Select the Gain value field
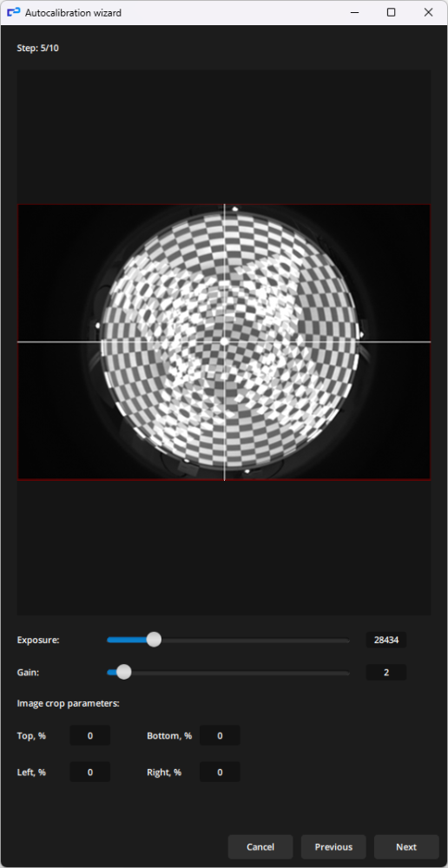The image size is (448, 868). [x=386, y=672]
